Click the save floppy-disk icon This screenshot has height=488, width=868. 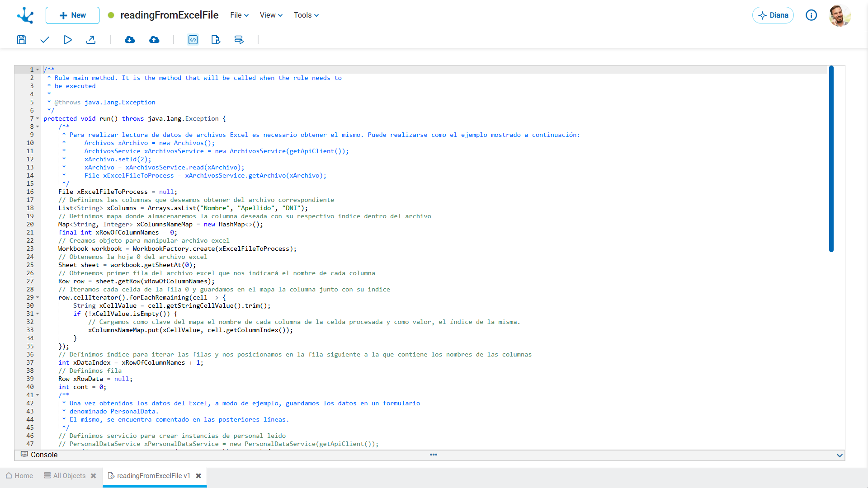(x=22, y=40)
